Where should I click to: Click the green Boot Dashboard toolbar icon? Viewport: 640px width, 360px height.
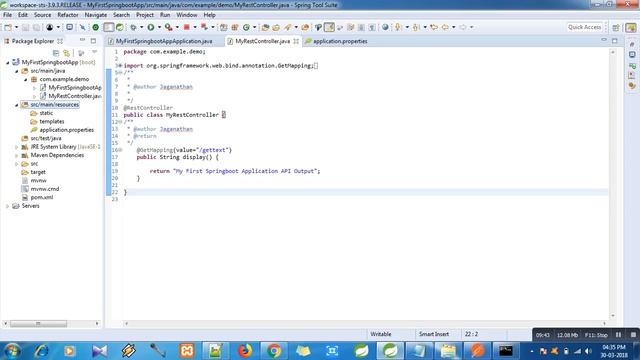point(96,27)
